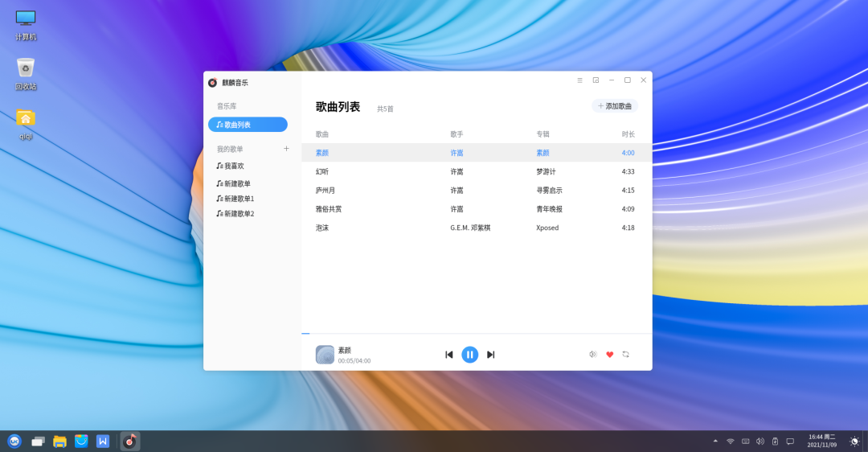This screenshot has width=868, height=452.
Task: Open the qiqi home folder icon
Action: 26,124
